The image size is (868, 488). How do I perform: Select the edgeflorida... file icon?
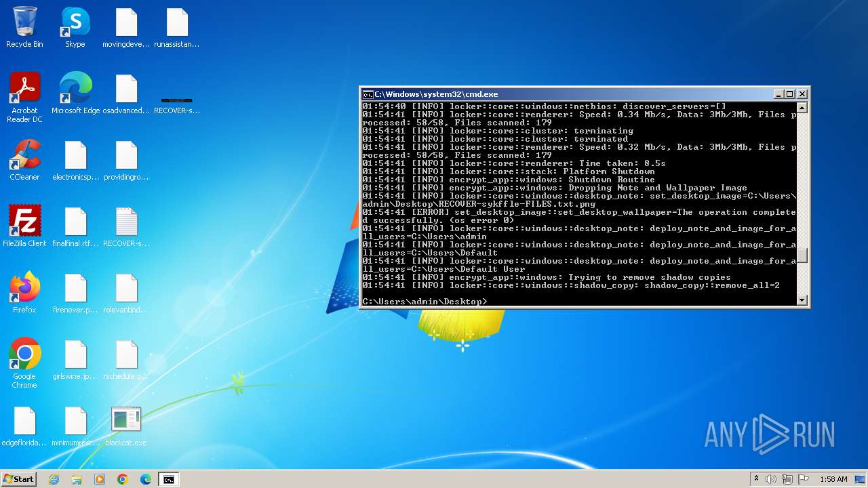24,426
